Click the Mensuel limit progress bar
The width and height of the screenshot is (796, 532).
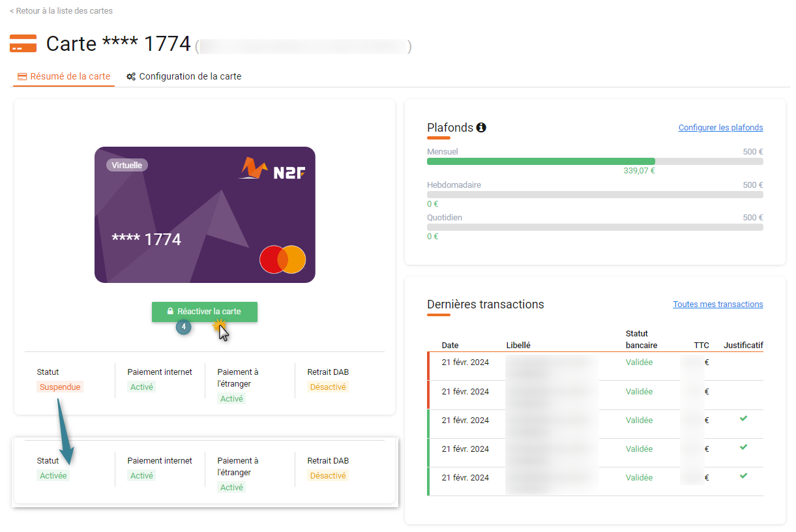[x=595, y=161]
